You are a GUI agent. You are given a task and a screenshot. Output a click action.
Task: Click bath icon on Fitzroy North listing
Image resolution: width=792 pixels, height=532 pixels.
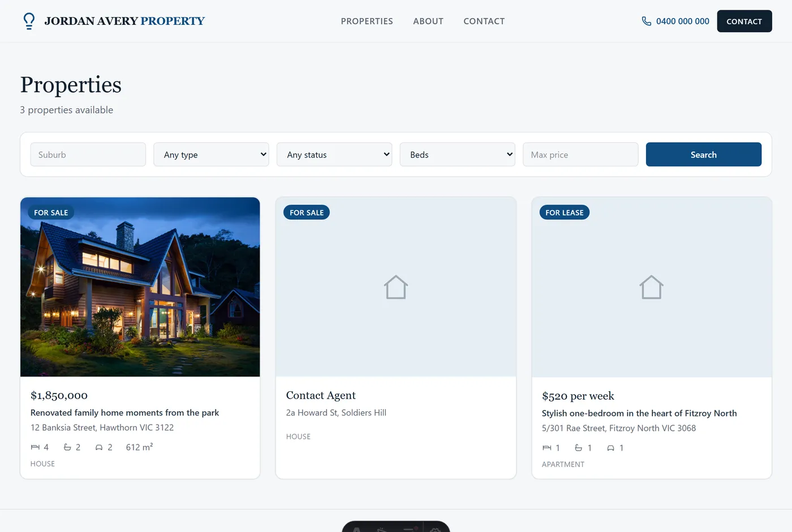click(579, 448)
